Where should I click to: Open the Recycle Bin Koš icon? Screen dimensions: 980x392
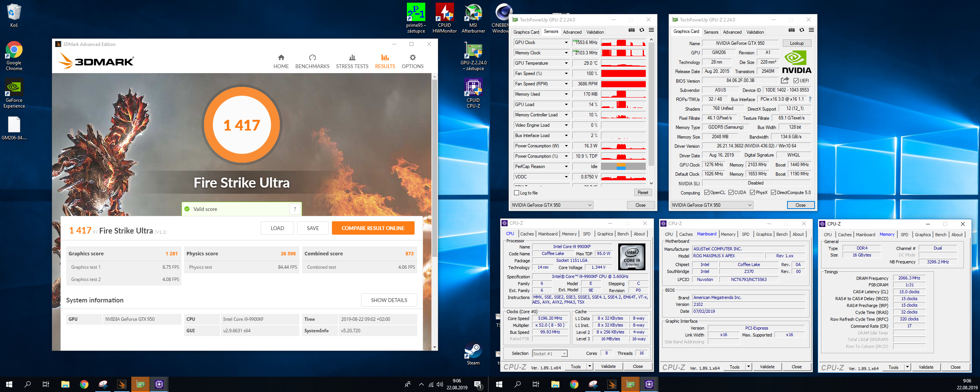14,15
